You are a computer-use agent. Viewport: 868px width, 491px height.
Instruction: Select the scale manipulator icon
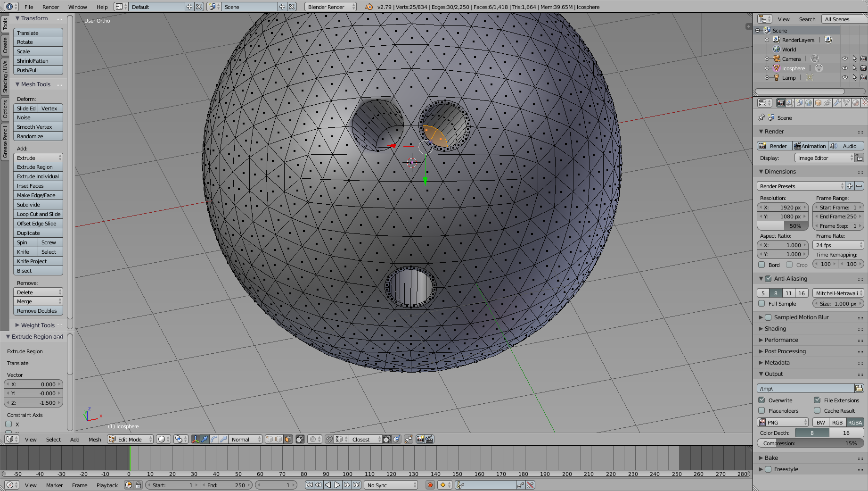223,439
